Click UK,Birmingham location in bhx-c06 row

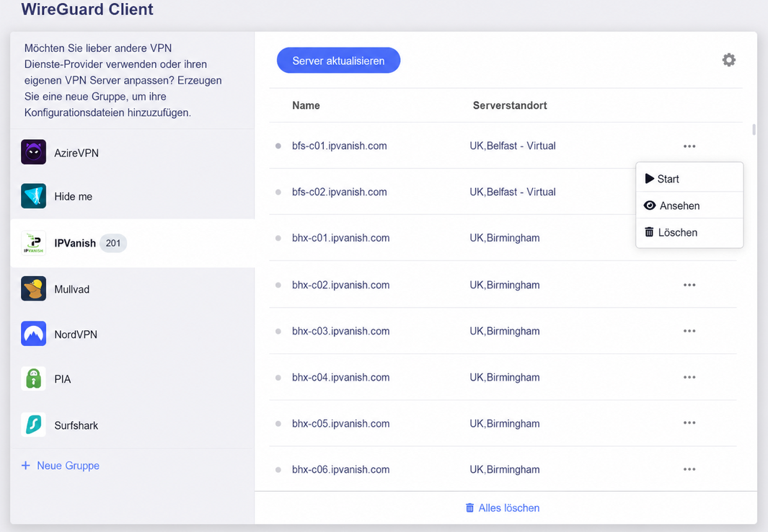click(505, 469)
